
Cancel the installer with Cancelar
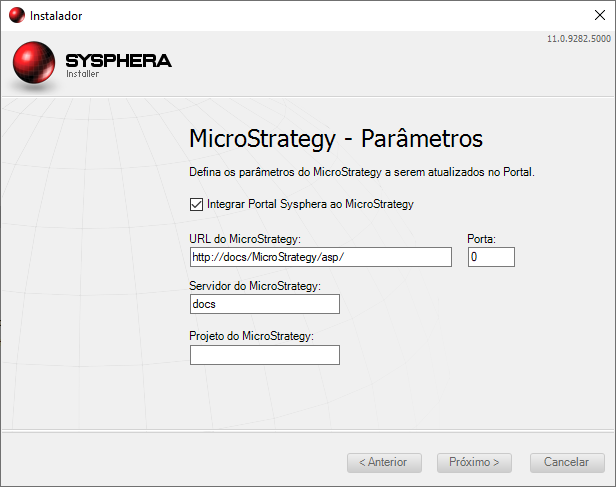567,463
